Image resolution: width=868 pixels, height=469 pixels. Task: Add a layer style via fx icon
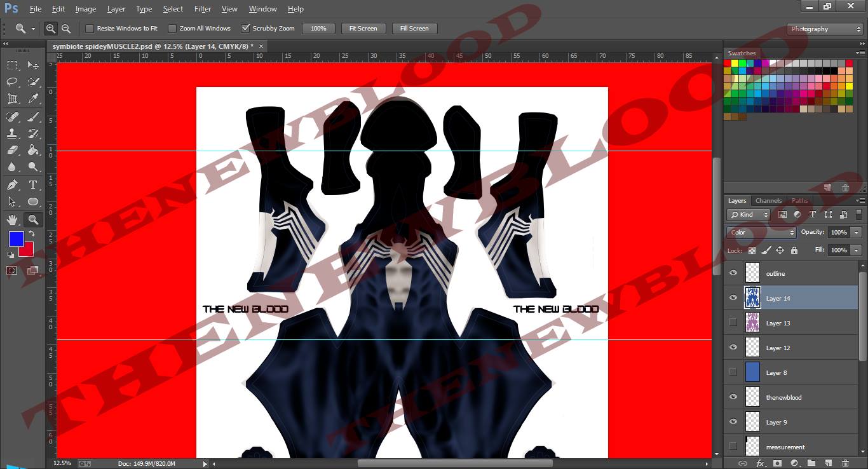pos(760,463)
